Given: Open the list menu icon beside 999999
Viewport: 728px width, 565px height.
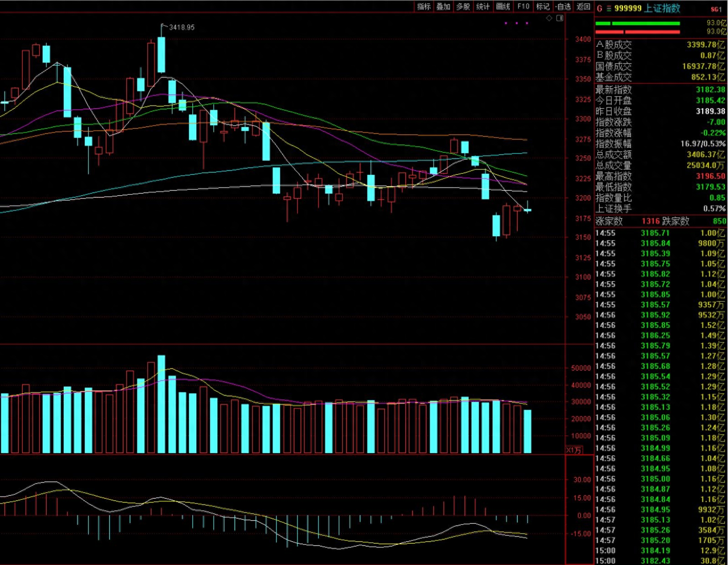Looking at the screenshot, I should 609,8.
